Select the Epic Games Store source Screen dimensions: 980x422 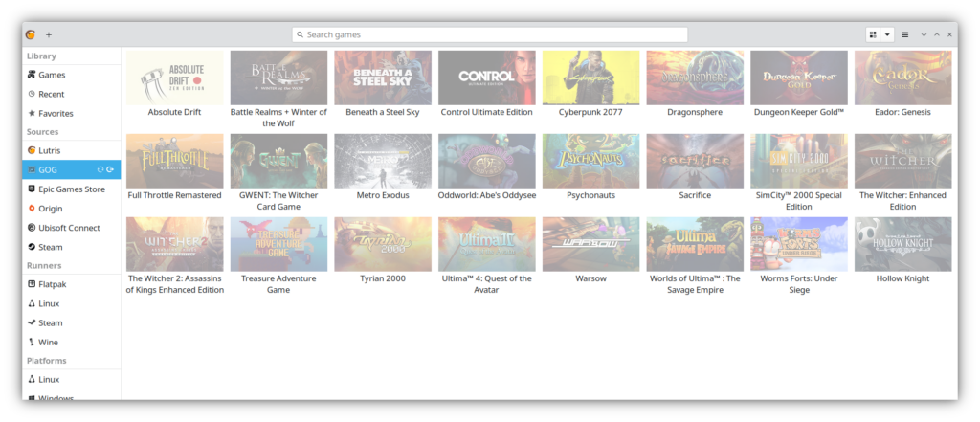pyautogui.click(x=70, y=189)
